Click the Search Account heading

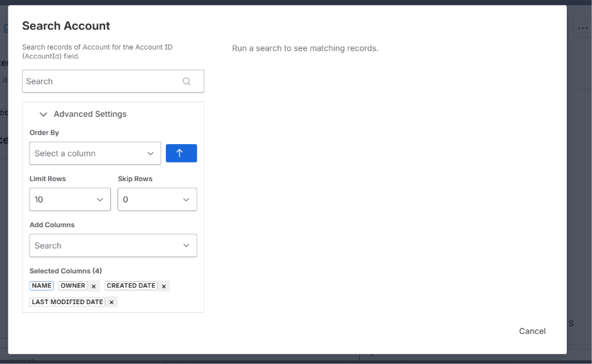[x=66, y=26]
